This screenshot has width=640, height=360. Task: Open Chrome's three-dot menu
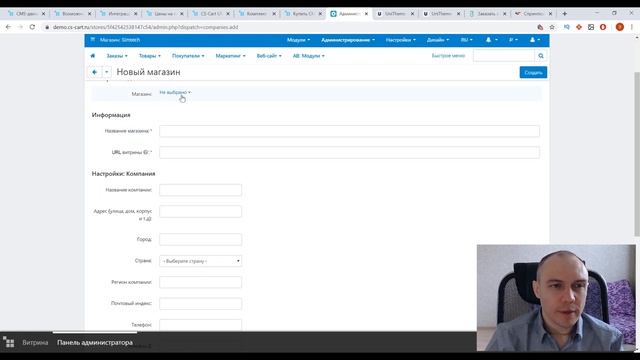[632, 27]
